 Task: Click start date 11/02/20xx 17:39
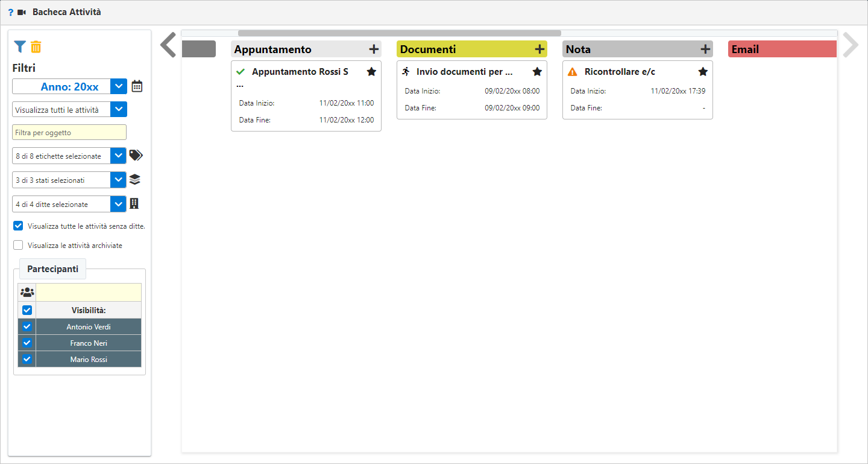pyautogui.click(x=678, y=91)
